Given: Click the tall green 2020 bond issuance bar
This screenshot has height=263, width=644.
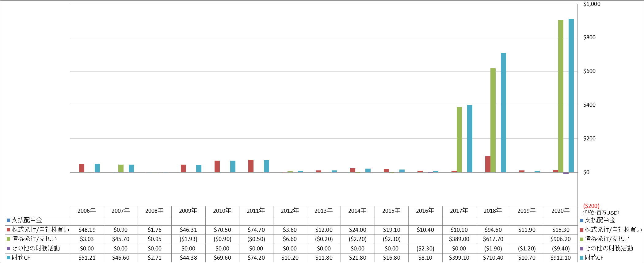Looking at the screenshot, I should [561, 96].
